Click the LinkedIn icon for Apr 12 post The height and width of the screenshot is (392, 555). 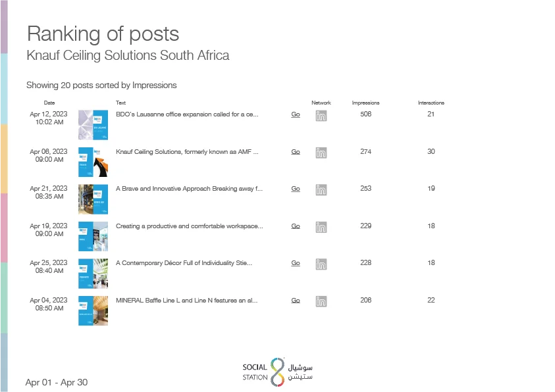pyautogui.click(x=321, y=116)
